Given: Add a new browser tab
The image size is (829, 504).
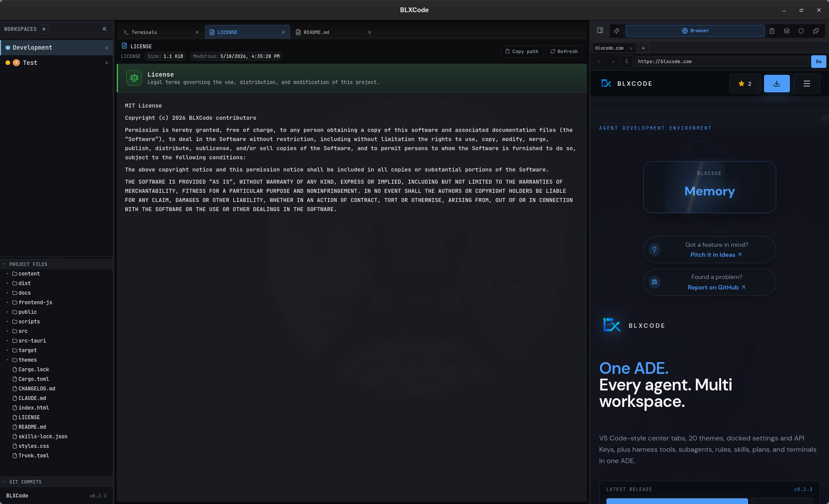Looking at the screenshot, I should pos(643,48).
